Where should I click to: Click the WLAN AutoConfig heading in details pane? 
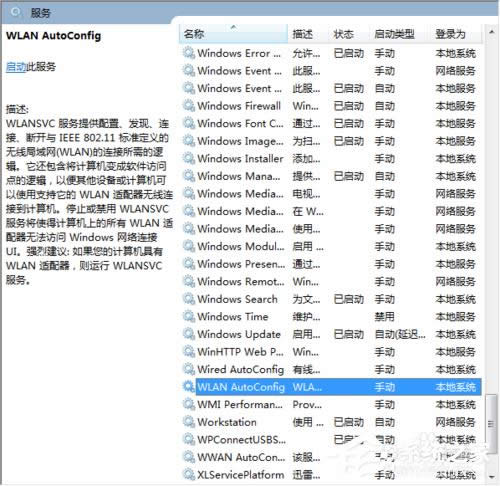click(53, 36)
